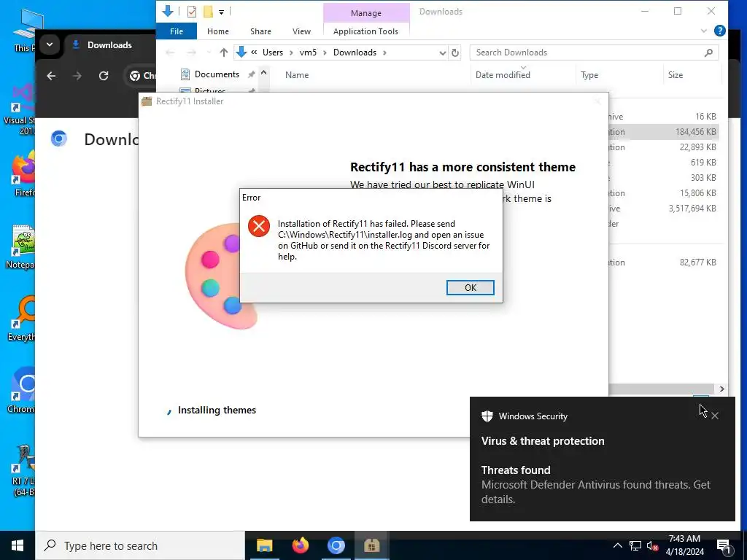
Task: Open the File tab in File Explorer
Action: [177, 31]
